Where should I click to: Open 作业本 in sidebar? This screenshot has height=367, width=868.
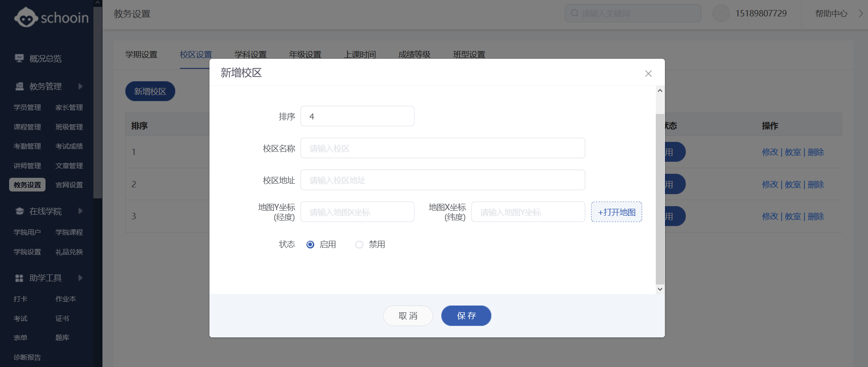[66, 299]
